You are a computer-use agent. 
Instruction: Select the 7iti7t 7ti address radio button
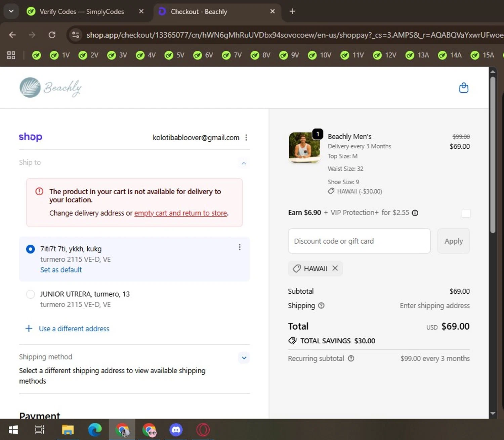coord(30,249)
